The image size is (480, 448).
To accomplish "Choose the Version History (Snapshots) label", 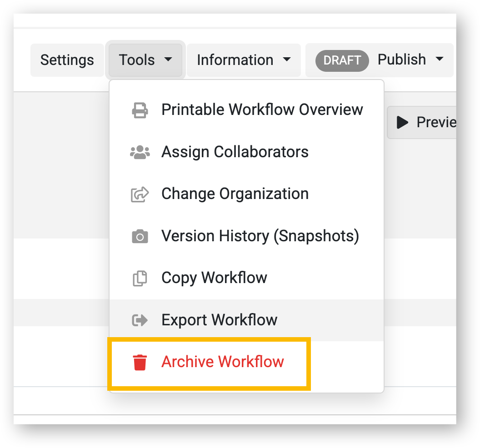I will (260, 236).
